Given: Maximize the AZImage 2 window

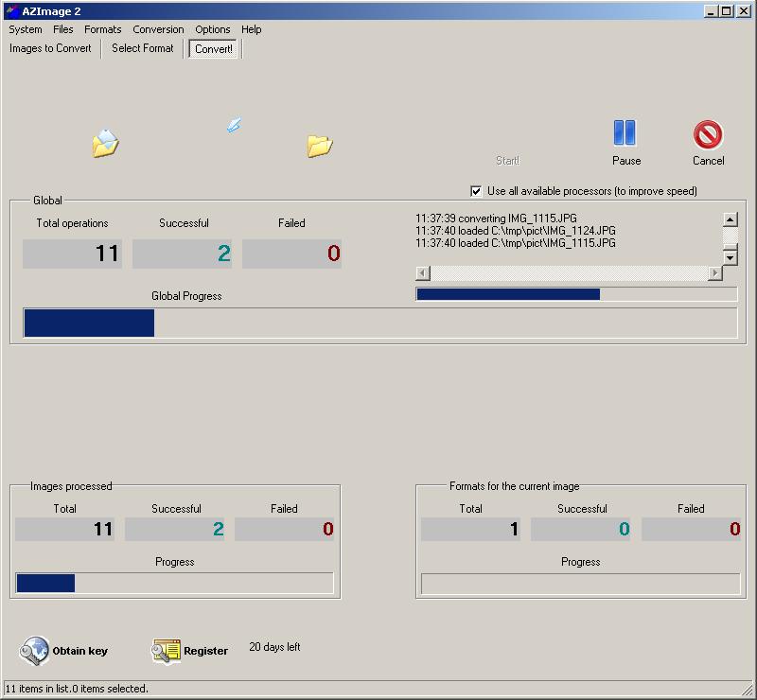Looking at the screenshot, I should 726,11.
